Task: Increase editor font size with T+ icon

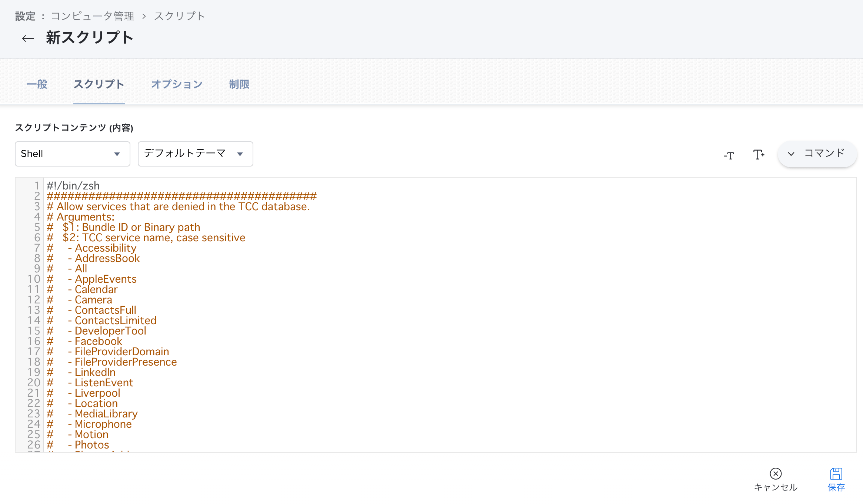Action: pyautogui.click(x=759, y=154)
